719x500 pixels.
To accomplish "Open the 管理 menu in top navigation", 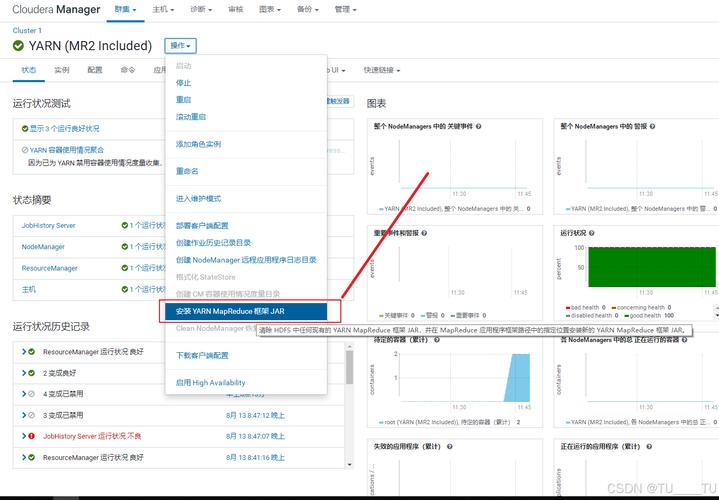I will click(346, 9).
